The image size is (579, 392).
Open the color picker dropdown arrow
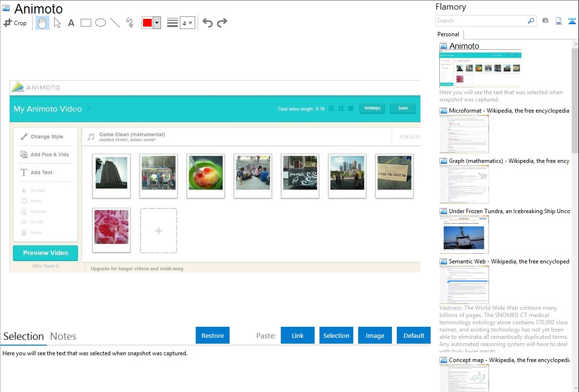157,23
